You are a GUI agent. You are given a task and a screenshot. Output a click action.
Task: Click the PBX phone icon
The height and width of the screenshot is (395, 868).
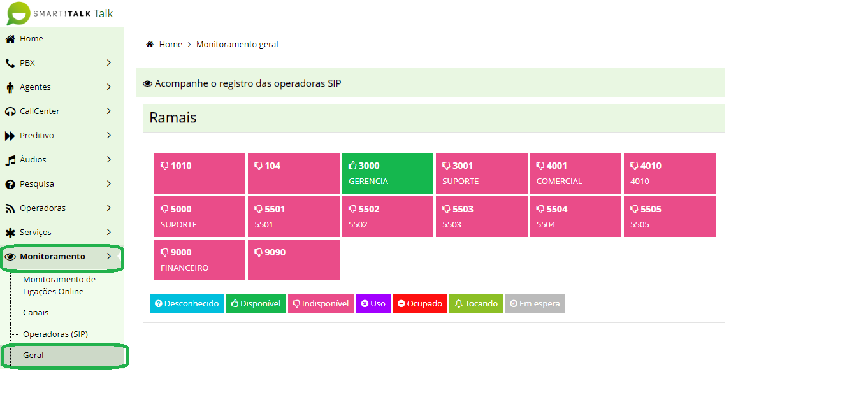10,63
